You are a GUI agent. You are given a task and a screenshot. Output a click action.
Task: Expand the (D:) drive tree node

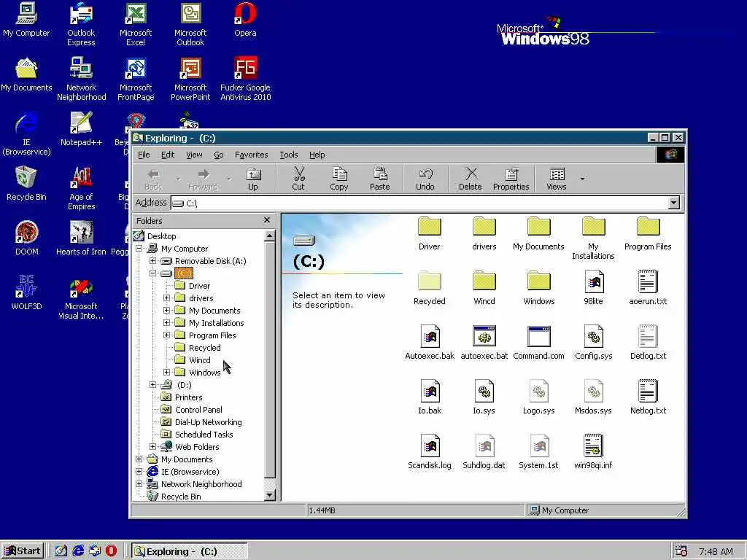pos(152,385)
